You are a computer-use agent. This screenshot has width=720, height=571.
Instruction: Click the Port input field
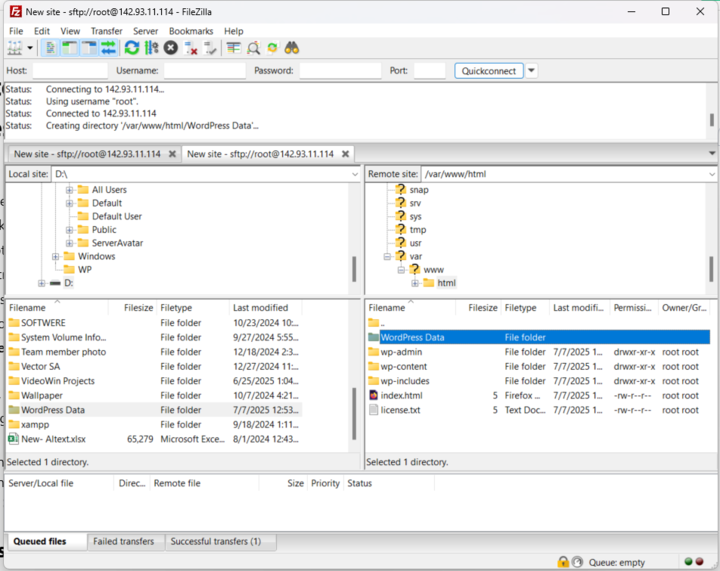click(x=429, y=71)
